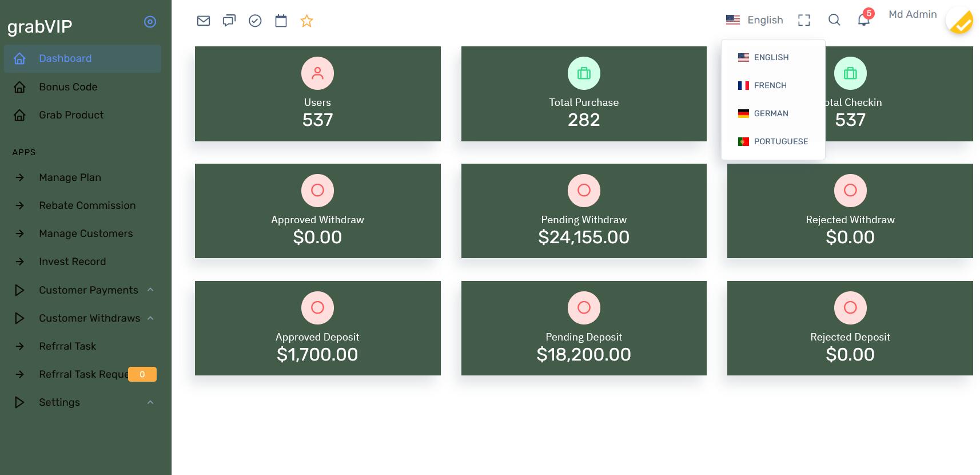Open notifications bell with badge 5

coord(863,20)
